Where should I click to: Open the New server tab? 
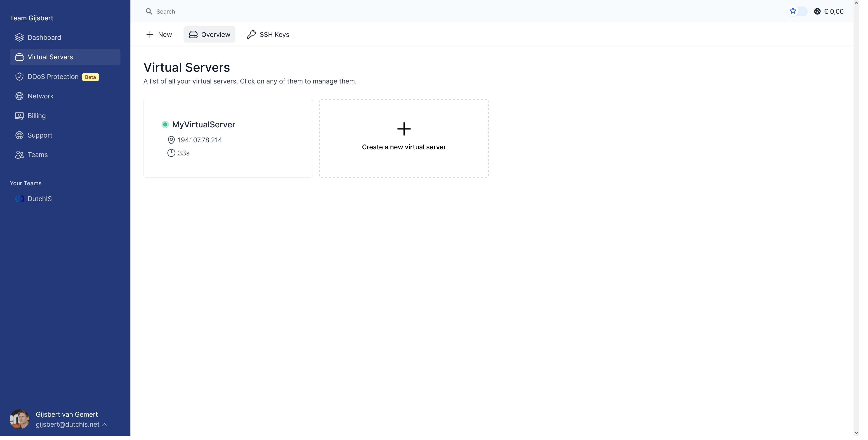tap(159, 34)
